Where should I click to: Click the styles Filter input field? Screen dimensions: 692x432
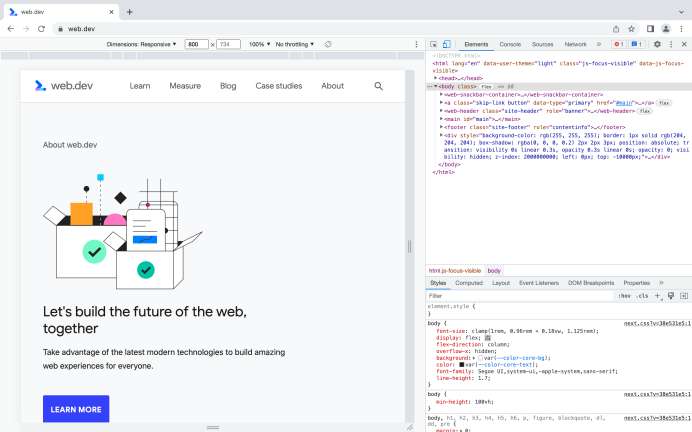coord(521,296)
